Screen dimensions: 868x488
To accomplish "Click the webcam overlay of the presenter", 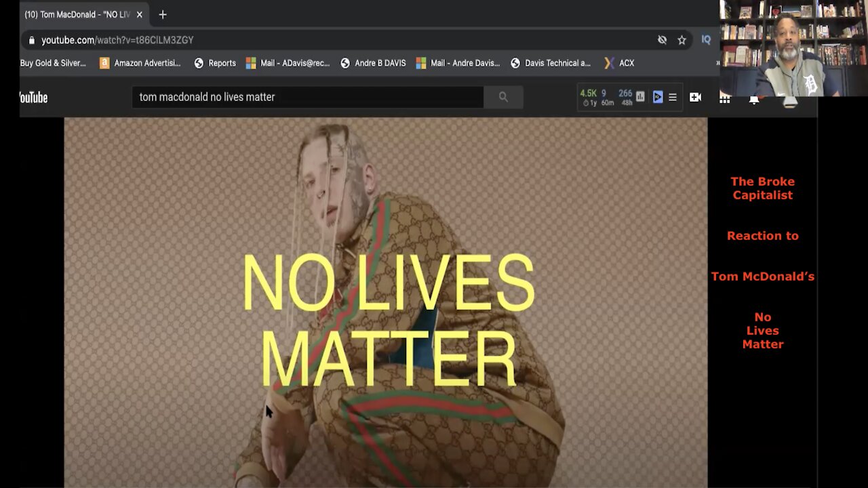I will (793, 48).
